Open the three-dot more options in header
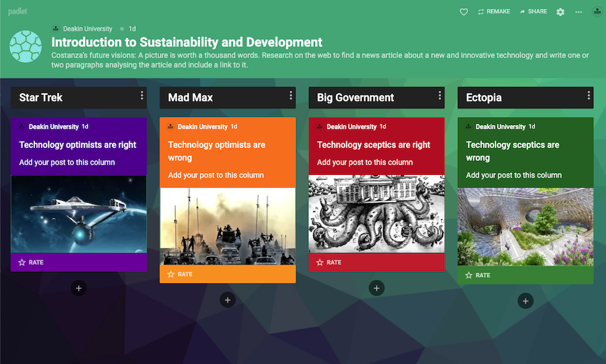Screen dimensions: 606x364 578,12
